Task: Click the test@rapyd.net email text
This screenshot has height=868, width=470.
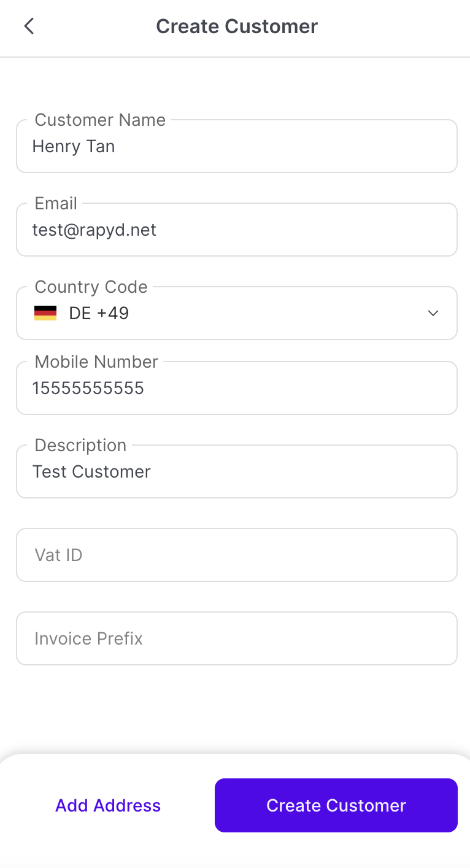Action: click(x=94, y=230)
